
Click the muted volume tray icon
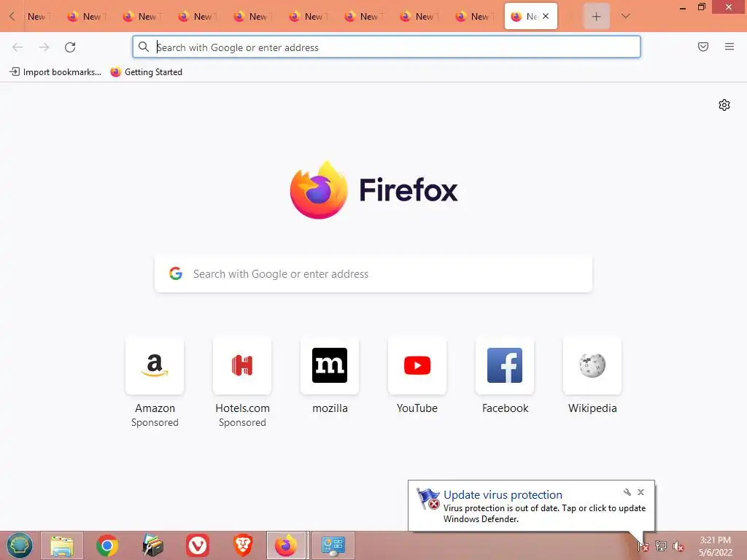pyautogui.click(x=678, y=546)
